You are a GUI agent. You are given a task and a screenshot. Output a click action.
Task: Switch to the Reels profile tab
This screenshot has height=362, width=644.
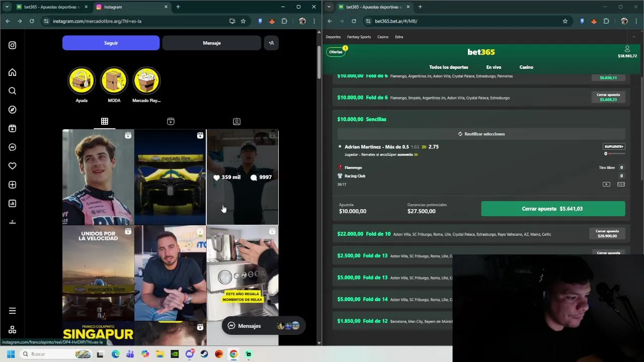(171, 121)
